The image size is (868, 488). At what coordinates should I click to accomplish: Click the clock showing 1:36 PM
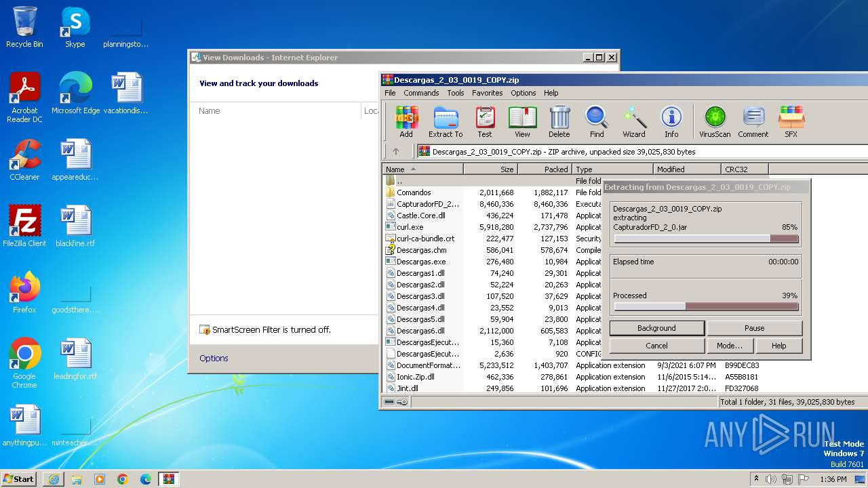pos(833,479)
